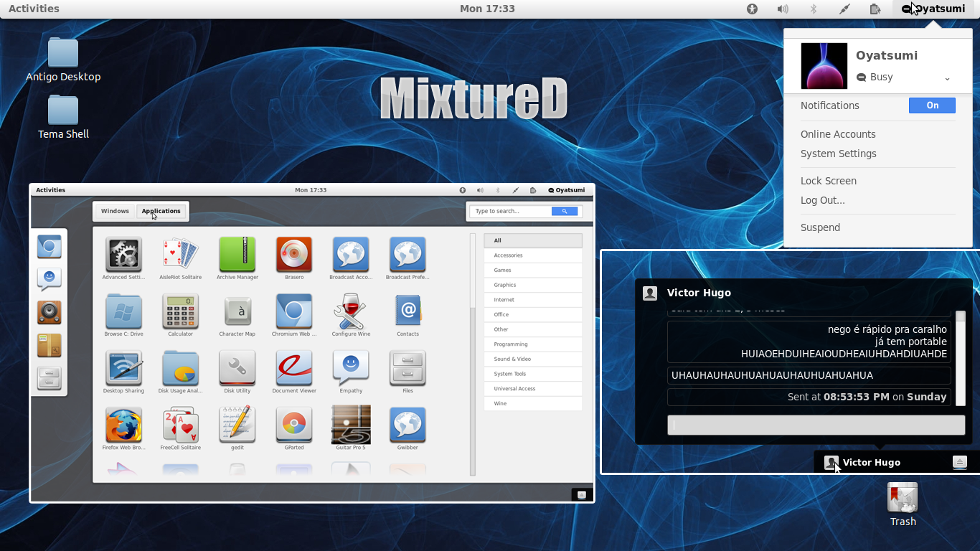Open the universal access icon in top bar
Screen dimensions: 980x551
coord(752,9)
